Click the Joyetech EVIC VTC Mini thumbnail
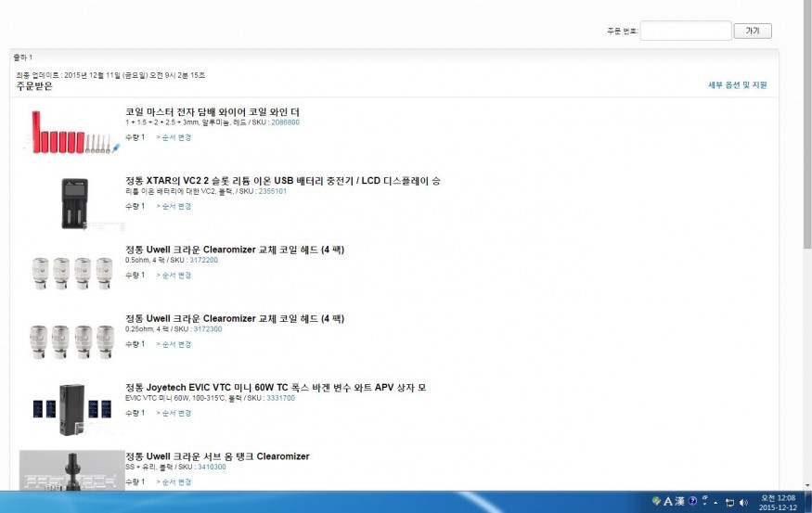This screenshot has width=812, height=513. (x=71, y=409)
